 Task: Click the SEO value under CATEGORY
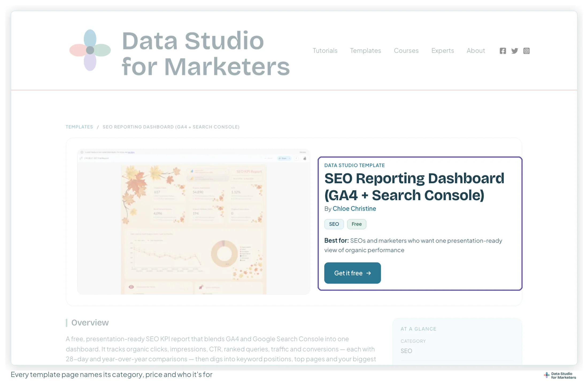click(x=406, y=351)
